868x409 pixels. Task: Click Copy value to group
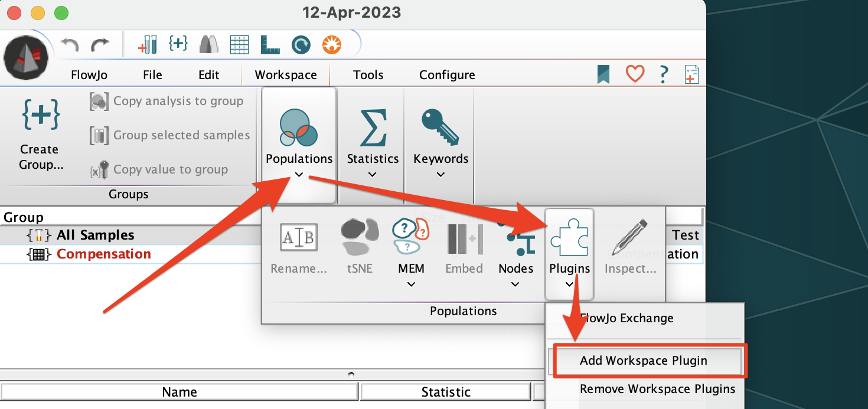[x=159, y=169]
